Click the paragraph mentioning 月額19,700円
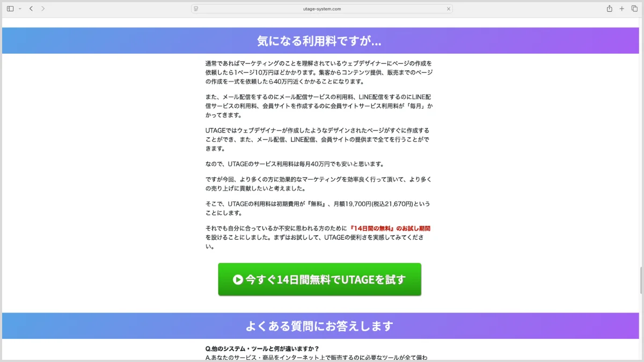644x362 pixels. tap(317, 208)
